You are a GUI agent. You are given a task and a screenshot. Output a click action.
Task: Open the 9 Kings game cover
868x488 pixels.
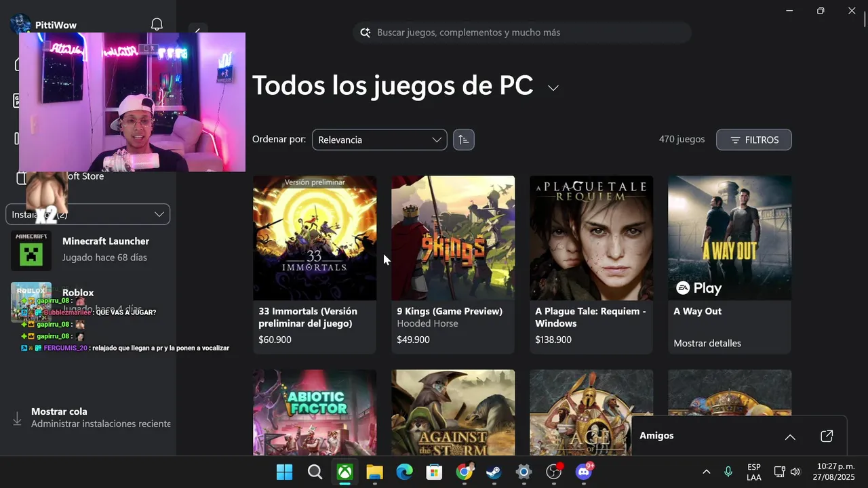click(453, 238)
